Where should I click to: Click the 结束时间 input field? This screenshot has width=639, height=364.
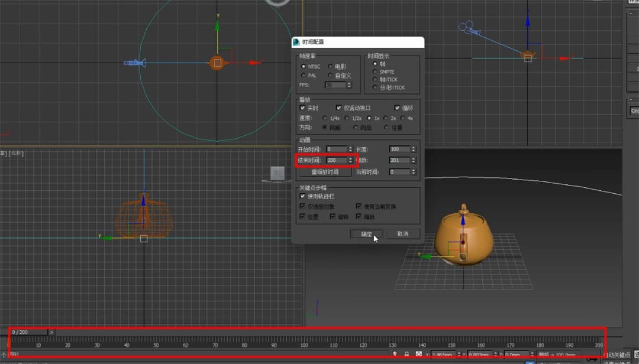click(x=335, y=160)
